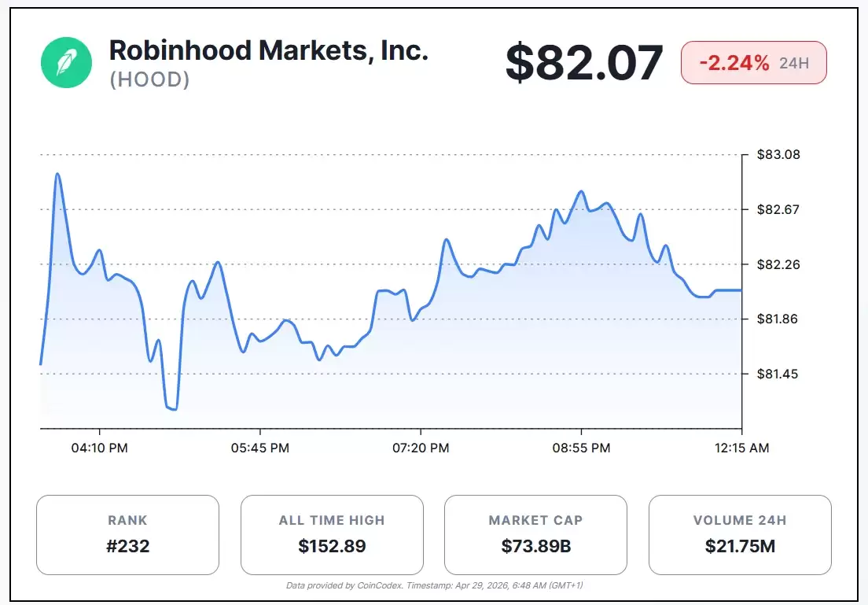Viewport: 868px width, 605px height.
Task: Click the Robinhood Markets, Inc. title
Action: [268, 50]
